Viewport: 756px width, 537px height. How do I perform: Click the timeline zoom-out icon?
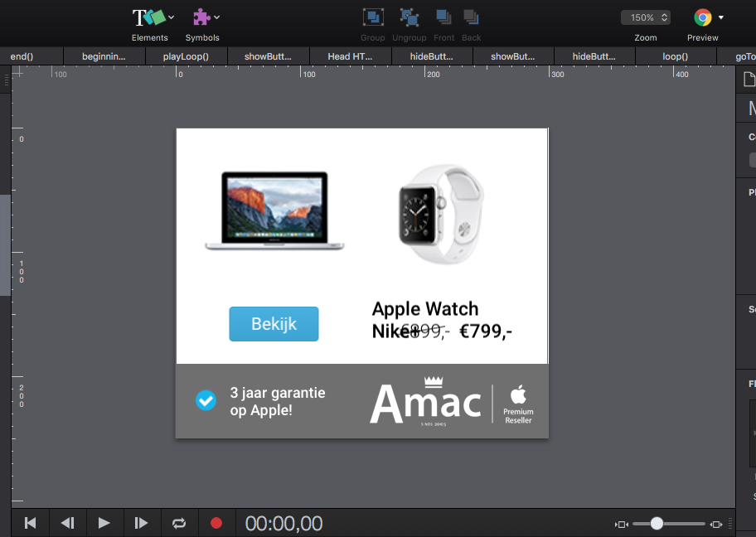(622, 524)
